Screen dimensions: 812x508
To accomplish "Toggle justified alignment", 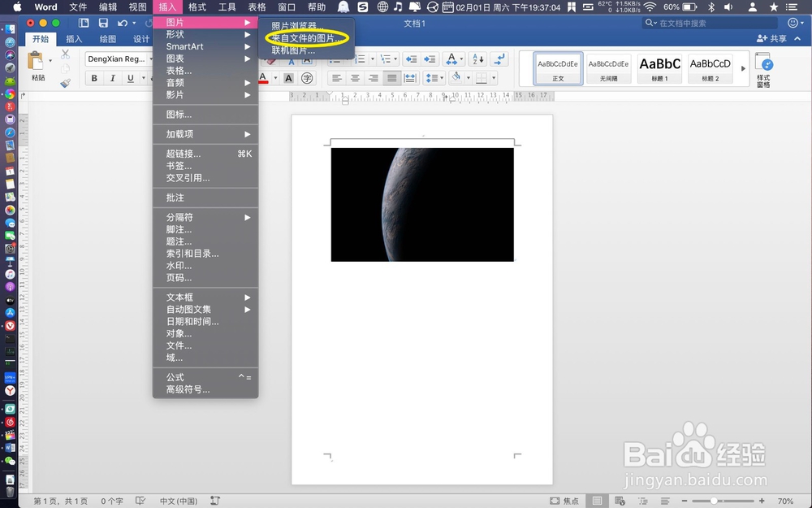I will [x=392, y=78].
